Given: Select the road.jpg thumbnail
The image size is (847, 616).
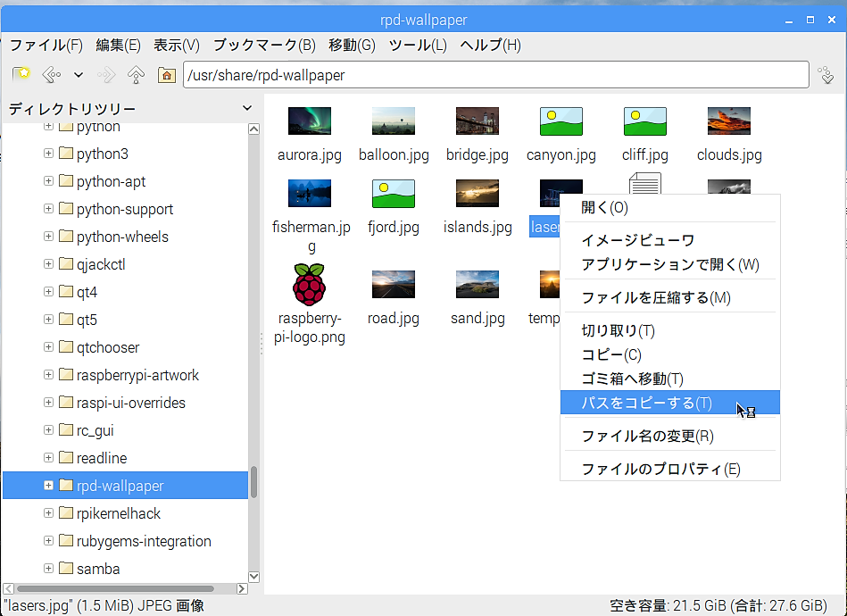Looking at the screenshot, I should tap(394, 284).
